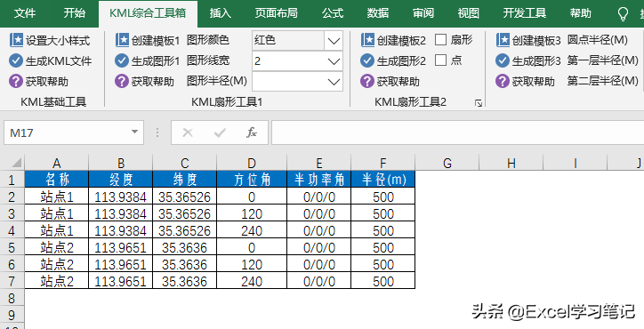Click cell 35.36526 in row 4
The width and height of the screenshot is (644, 329).
[x=185, y=230]
